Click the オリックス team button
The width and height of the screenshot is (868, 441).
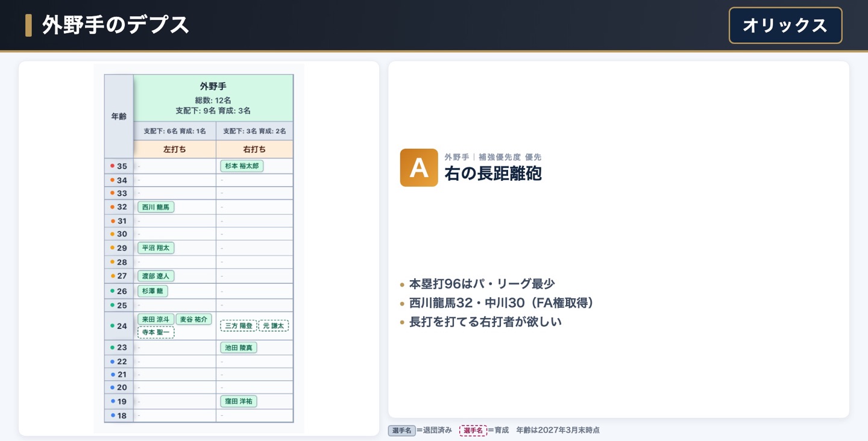[785, 25]
